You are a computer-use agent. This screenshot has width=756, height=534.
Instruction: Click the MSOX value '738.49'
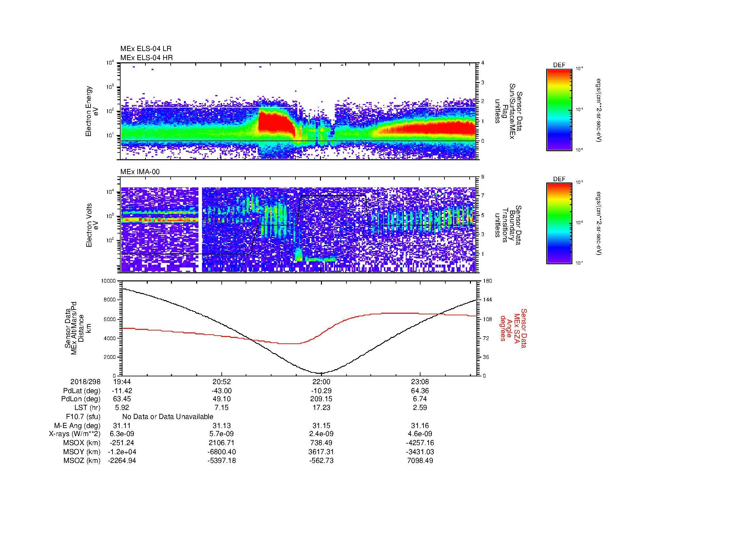click(x=321, y=443)
